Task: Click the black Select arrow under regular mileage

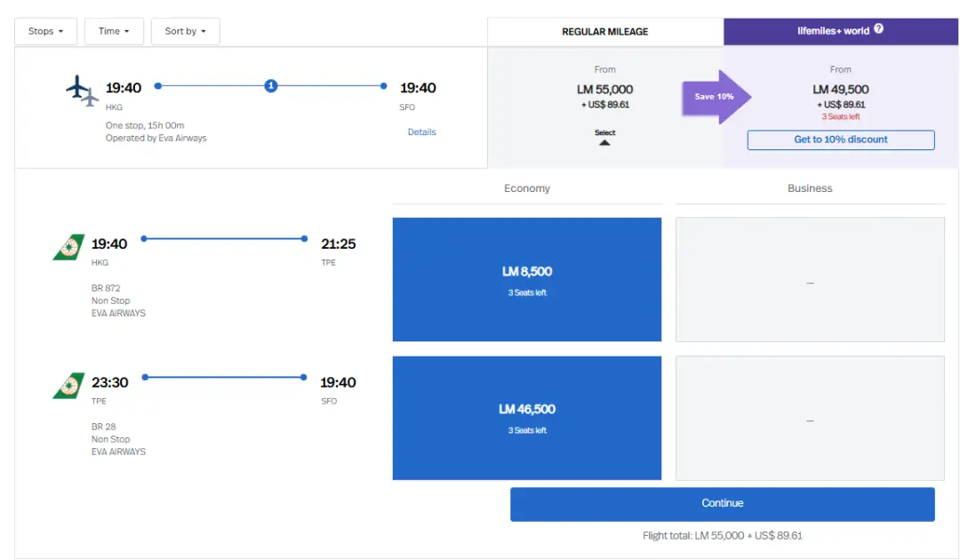Action: click(604, 141)
